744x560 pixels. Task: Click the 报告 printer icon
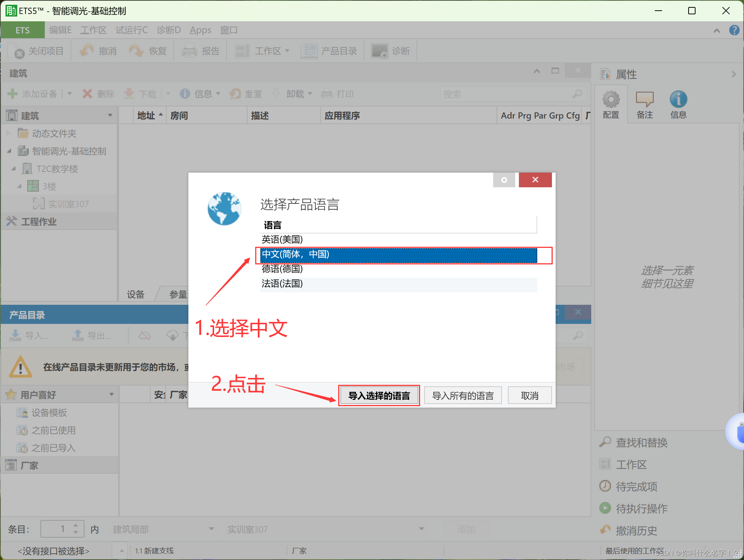coord(189,51)
